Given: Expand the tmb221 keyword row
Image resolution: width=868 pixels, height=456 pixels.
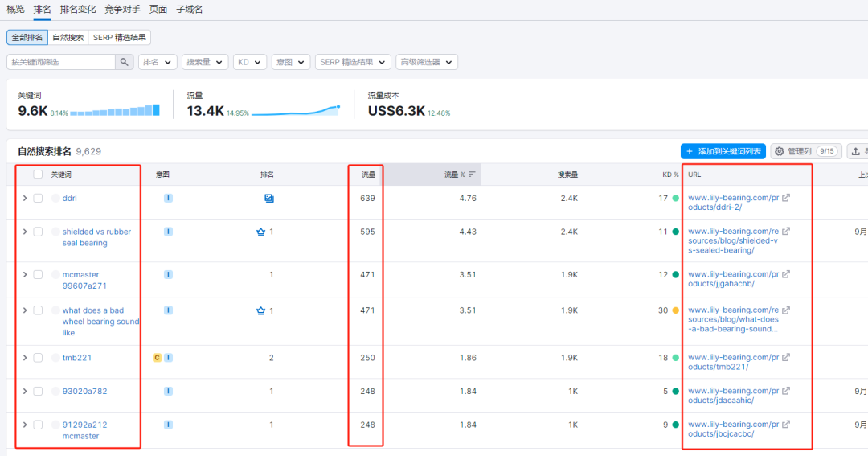Looking at the screenshot, I should pos(25,358).
